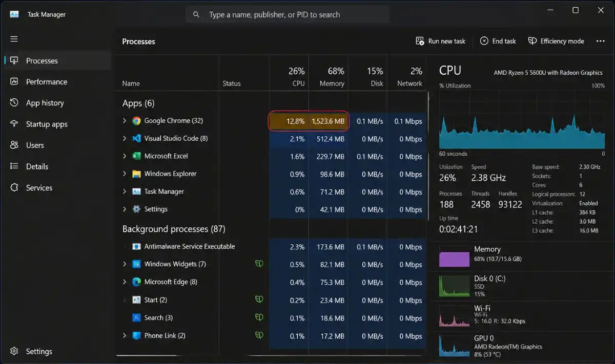This screenshot has height=364, width=615.
Task: Sort by the CPU column header
Action: (x=289, y=74)
